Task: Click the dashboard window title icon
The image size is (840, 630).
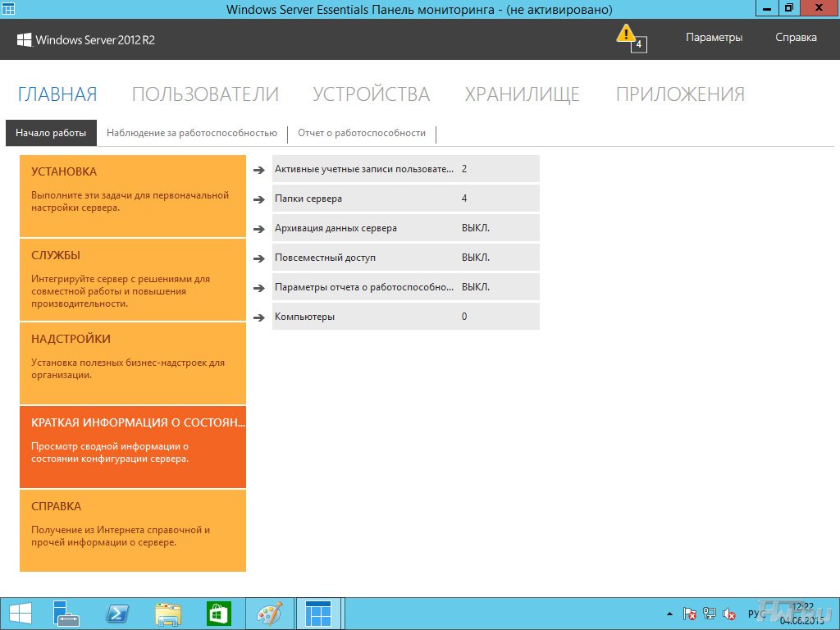Action: pyautogui.click(x=8, y=8)
